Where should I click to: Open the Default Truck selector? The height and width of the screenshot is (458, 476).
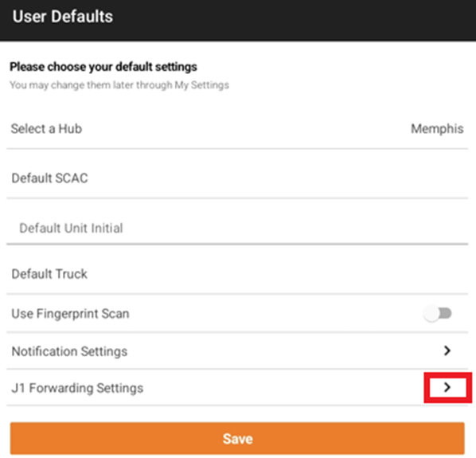[237, 274]
